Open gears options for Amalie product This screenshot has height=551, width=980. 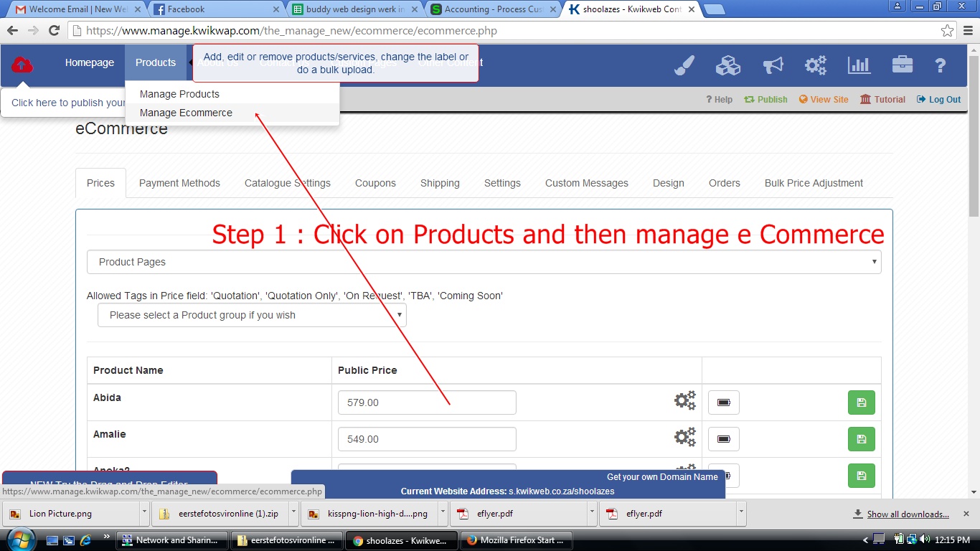(685, 437)
